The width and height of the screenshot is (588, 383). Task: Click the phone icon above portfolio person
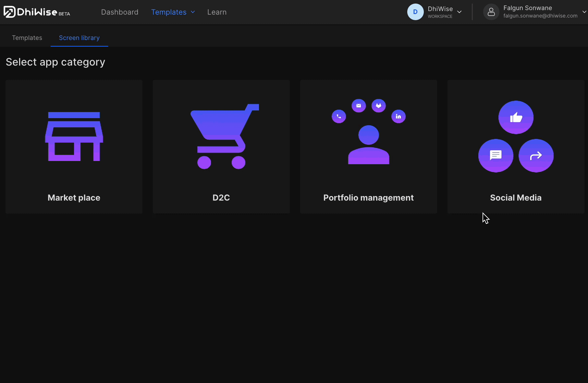339,117
